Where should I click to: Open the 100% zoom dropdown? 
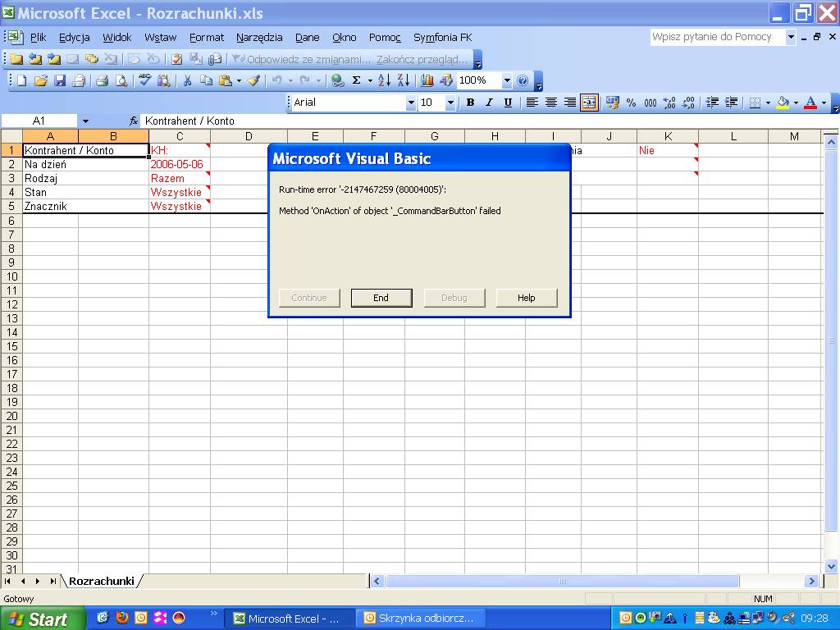[506, 81]
